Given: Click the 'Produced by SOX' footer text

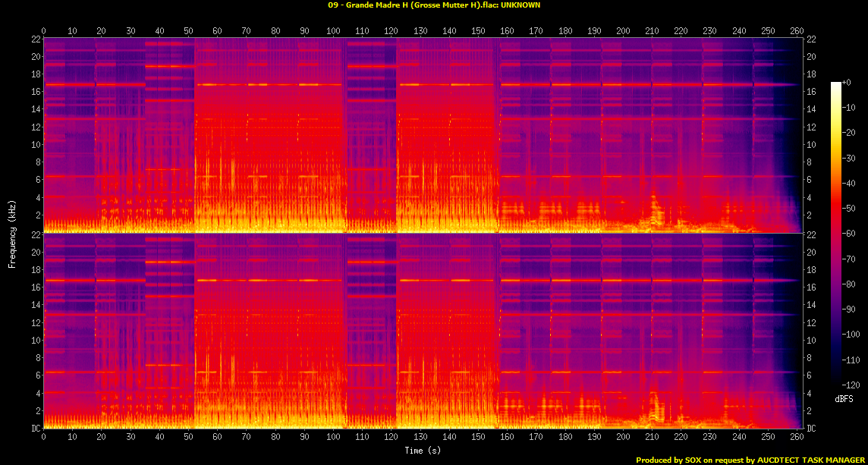Looking at the screenshot, I should tap(751, 460).
